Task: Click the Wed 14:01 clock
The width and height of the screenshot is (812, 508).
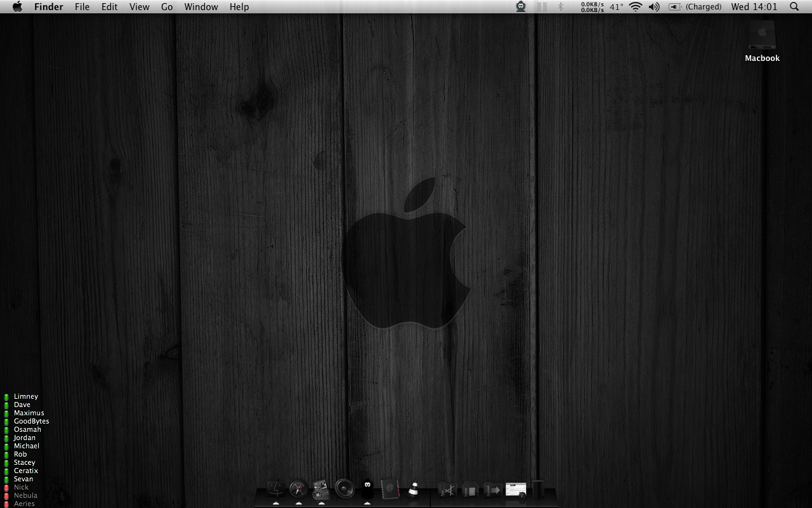Action: pyautogui.click(x=754, y=6)
